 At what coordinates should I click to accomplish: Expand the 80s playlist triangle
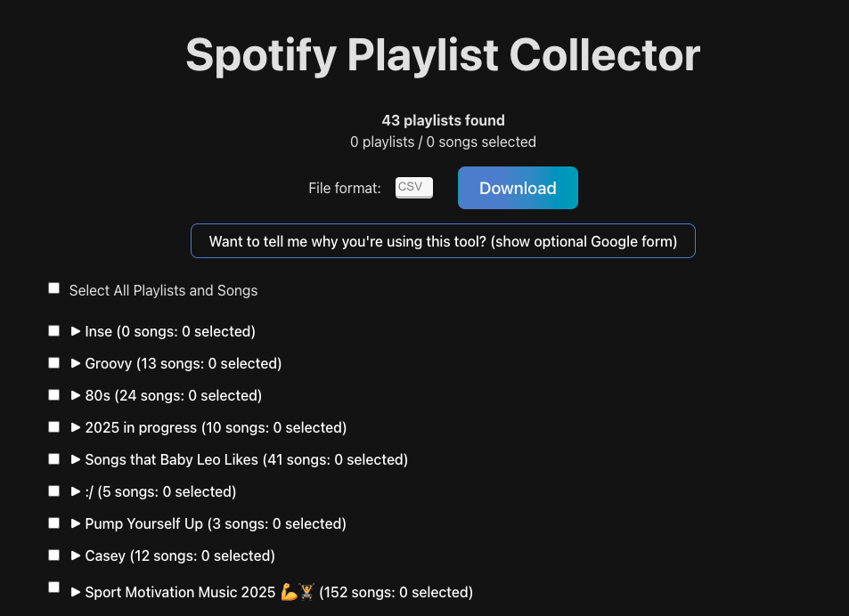pos(76,395)
